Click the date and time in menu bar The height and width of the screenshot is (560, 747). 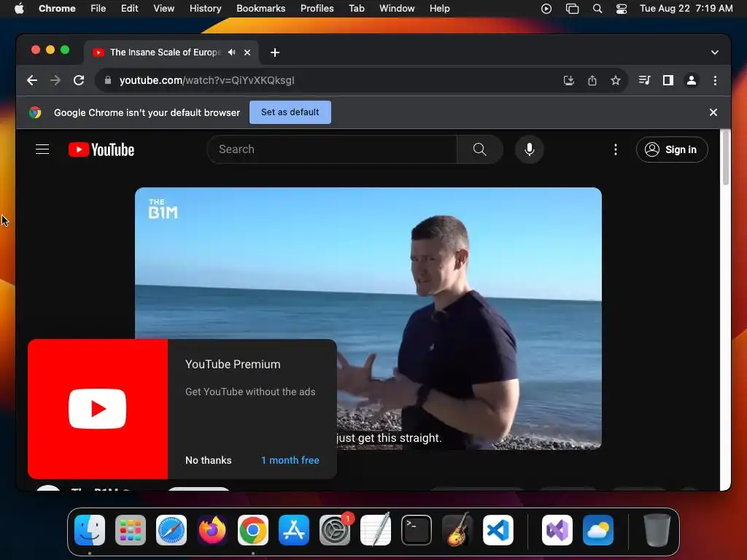[686, 9]
